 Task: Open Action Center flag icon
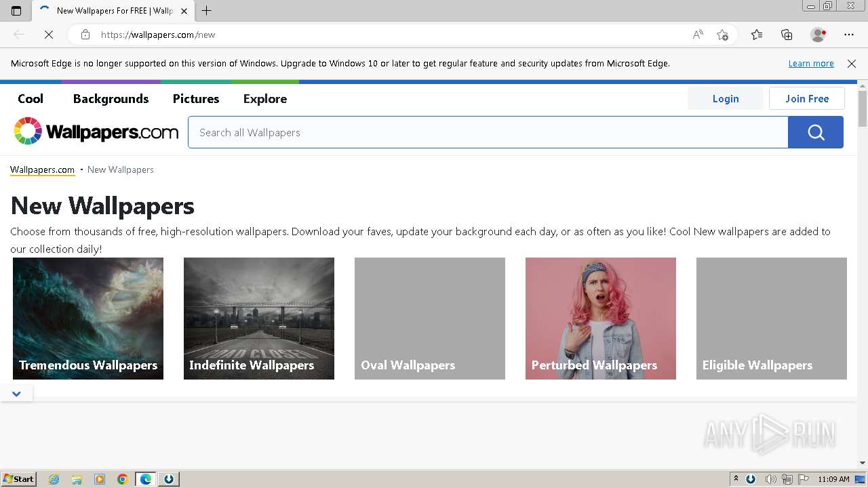[804, 479]
